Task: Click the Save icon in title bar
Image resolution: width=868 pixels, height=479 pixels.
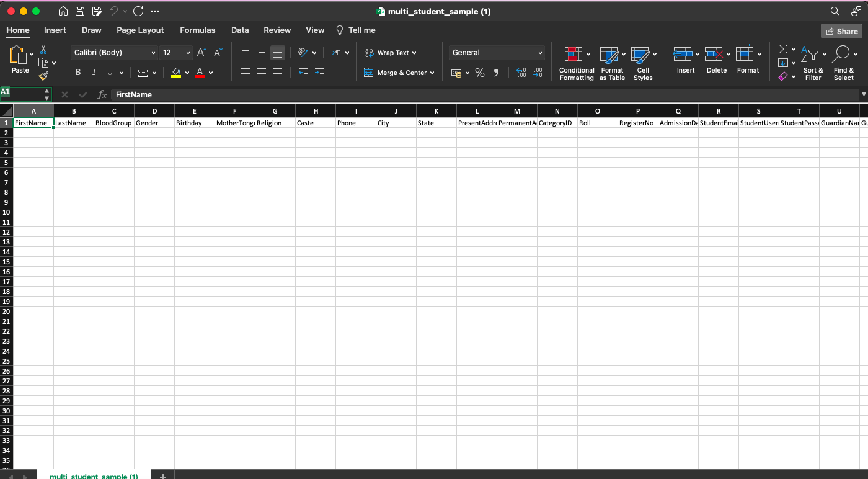Action: (x=80, y=11)
